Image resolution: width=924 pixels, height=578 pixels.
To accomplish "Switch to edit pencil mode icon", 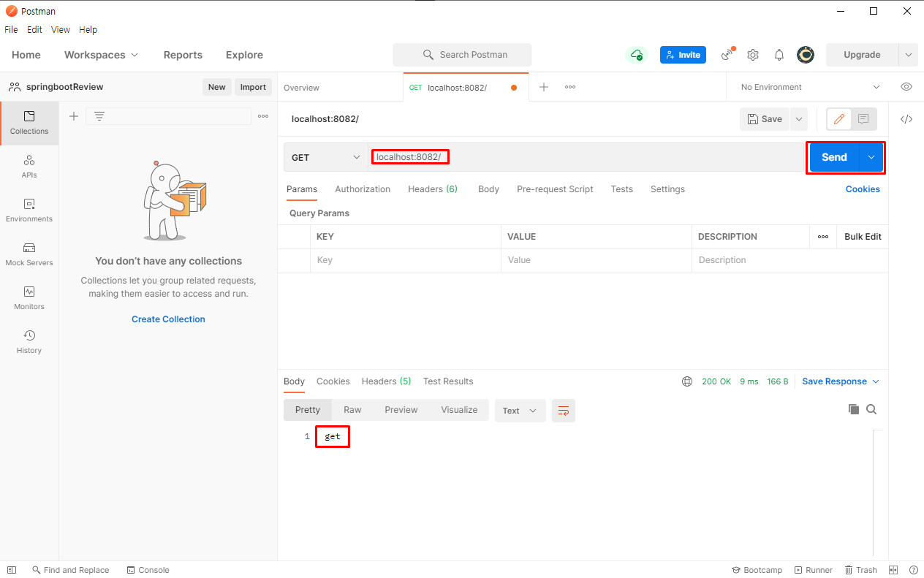I will click(x=839, y=119).
